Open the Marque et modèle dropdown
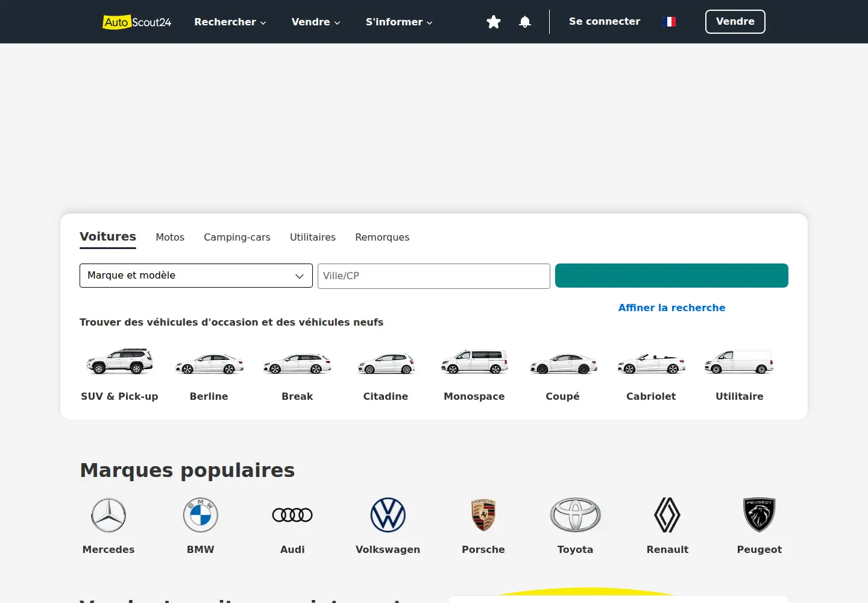 196,276
